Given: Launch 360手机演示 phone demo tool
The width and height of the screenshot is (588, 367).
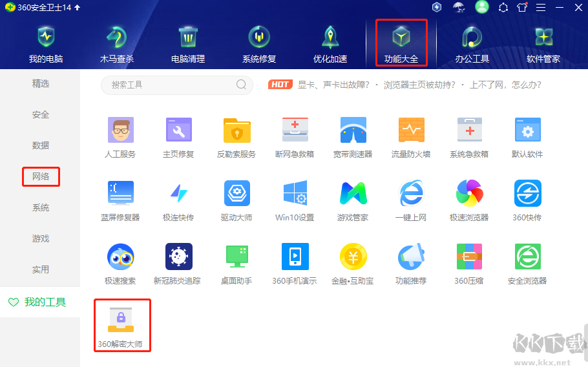Looking at the screenshot, I should (x=295, y=264).
